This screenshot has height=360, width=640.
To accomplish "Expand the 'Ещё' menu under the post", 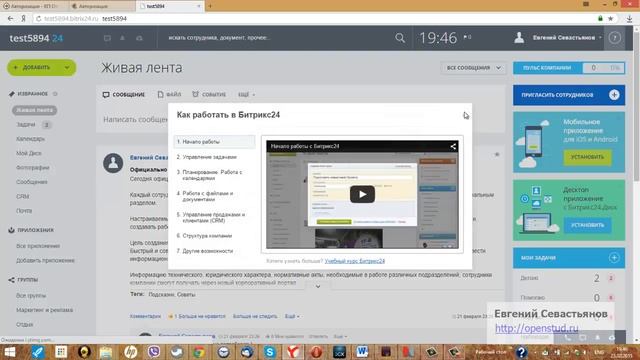I will [292, 316].
